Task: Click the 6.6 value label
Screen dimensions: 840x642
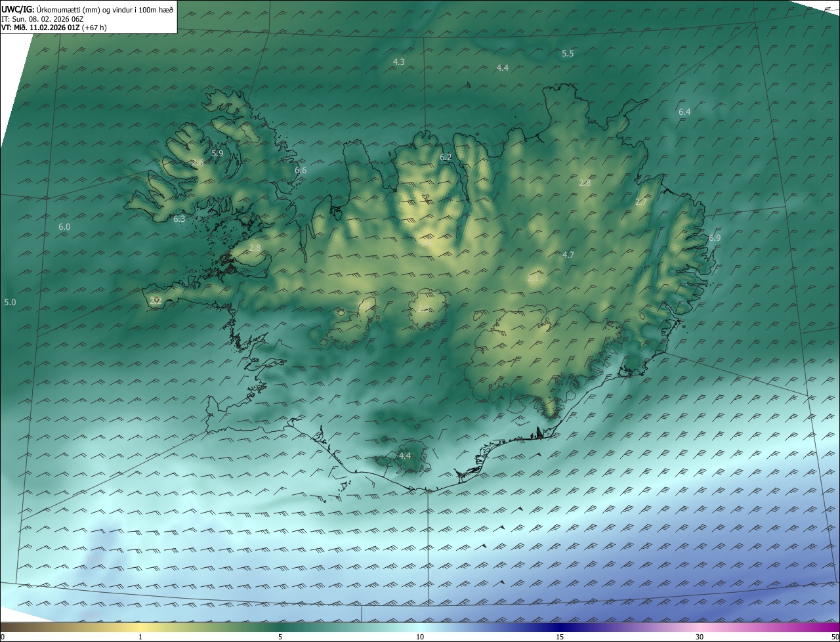Action: pos(301,170)
